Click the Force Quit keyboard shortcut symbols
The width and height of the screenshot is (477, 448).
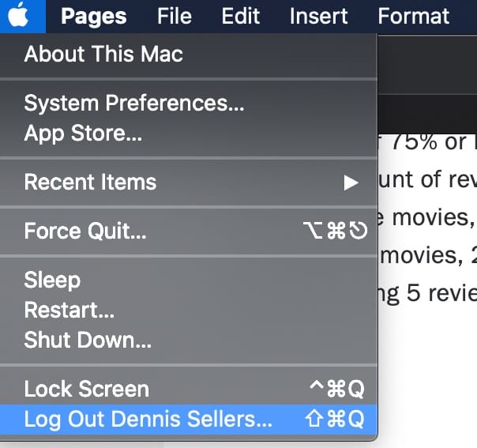point(336,232)
